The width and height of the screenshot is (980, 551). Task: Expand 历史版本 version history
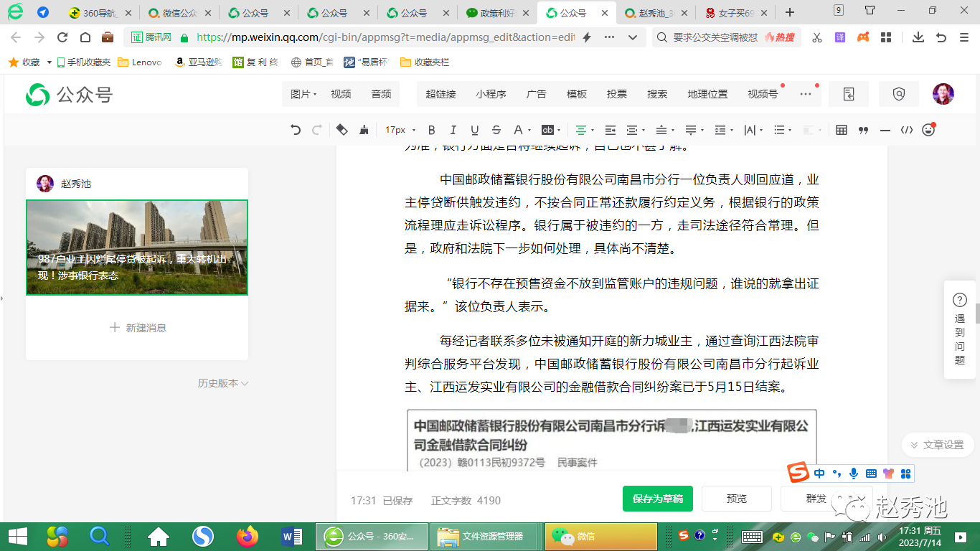pyautogui.click(x=222, y=383)
